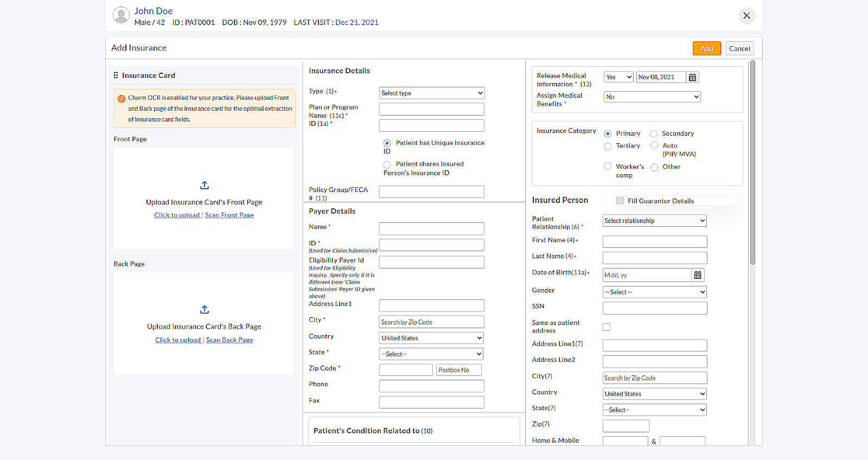
Task: Click the front page upload arrow icon
Action: point(205,186)
